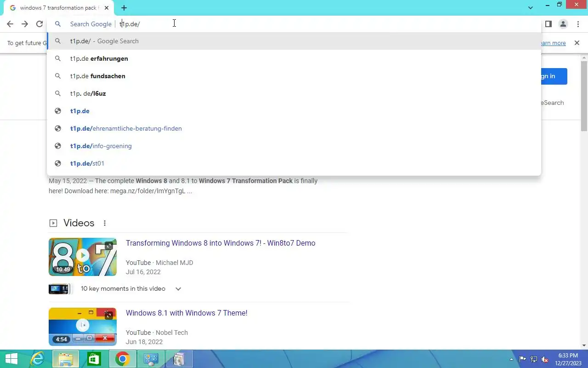Play the 4:54 Nobel Tech video thumbnail

(x=83, y=327)
